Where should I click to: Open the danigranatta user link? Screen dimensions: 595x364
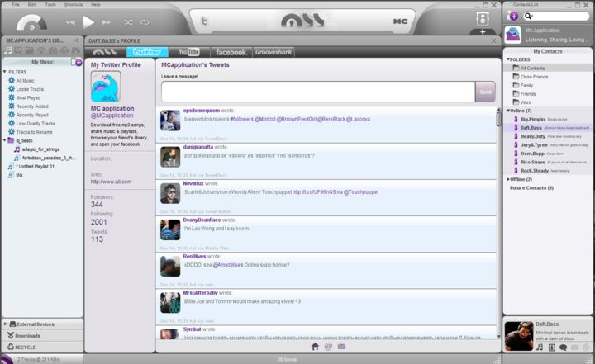click(198, 147)
